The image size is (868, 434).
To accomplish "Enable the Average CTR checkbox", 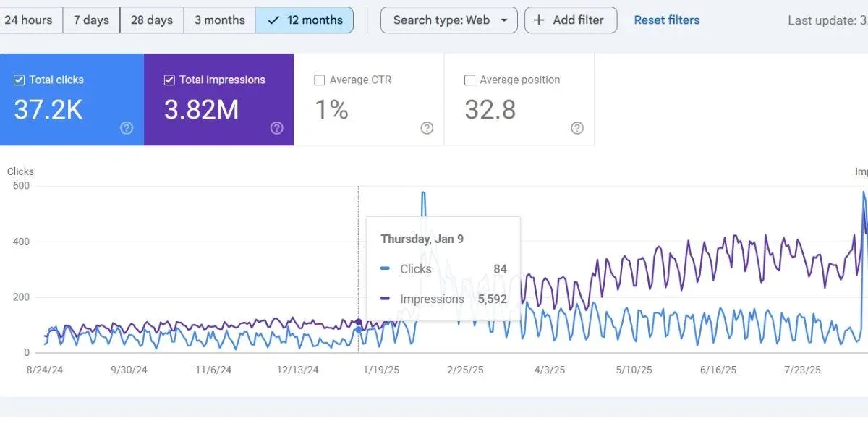I will [x=319, y=80].
